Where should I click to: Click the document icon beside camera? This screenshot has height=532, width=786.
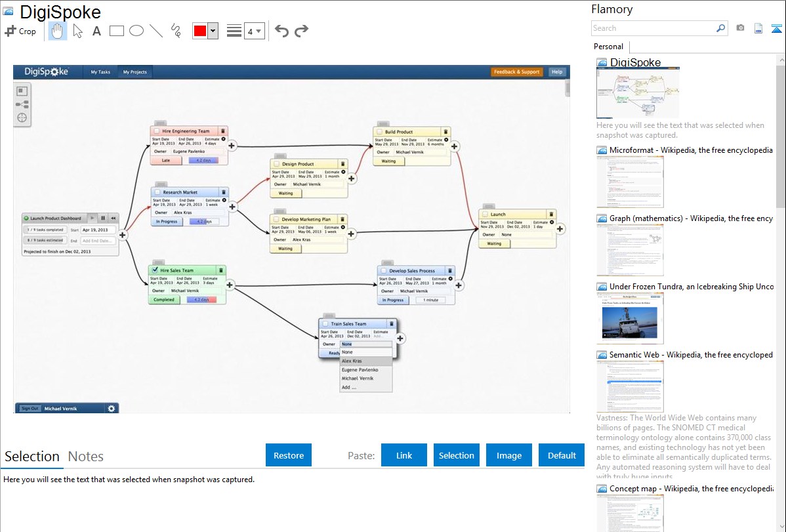758,28
